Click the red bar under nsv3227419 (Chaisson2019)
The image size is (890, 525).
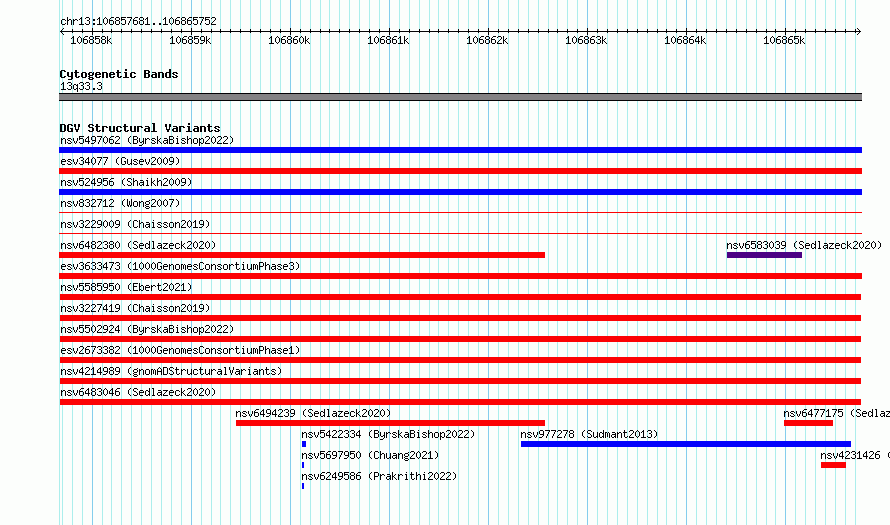[460, 318]
